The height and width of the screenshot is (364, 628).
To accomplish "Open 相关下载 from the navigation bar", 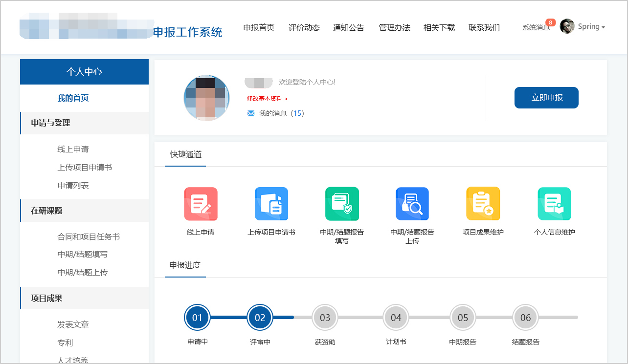I will pyautogui.click(x=439, y=28).
